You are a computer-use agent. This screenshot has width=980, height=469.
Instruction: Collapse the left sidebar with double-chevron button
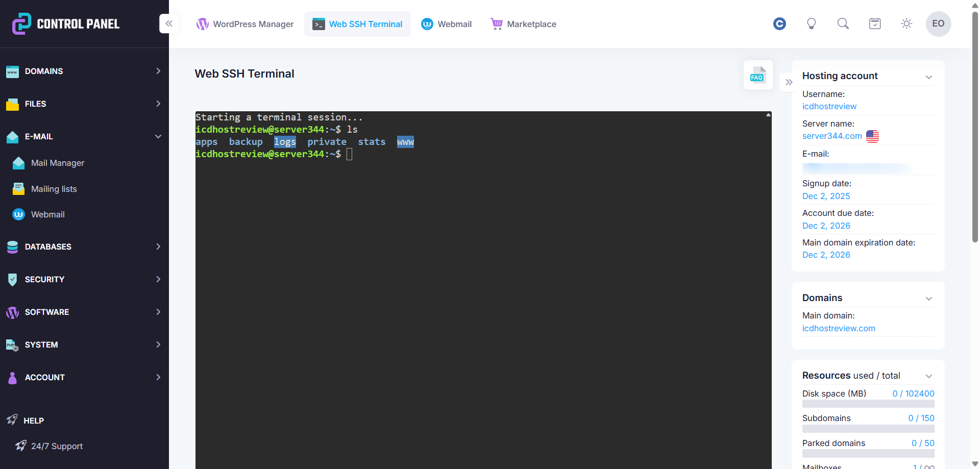click(x=169, y=23)
